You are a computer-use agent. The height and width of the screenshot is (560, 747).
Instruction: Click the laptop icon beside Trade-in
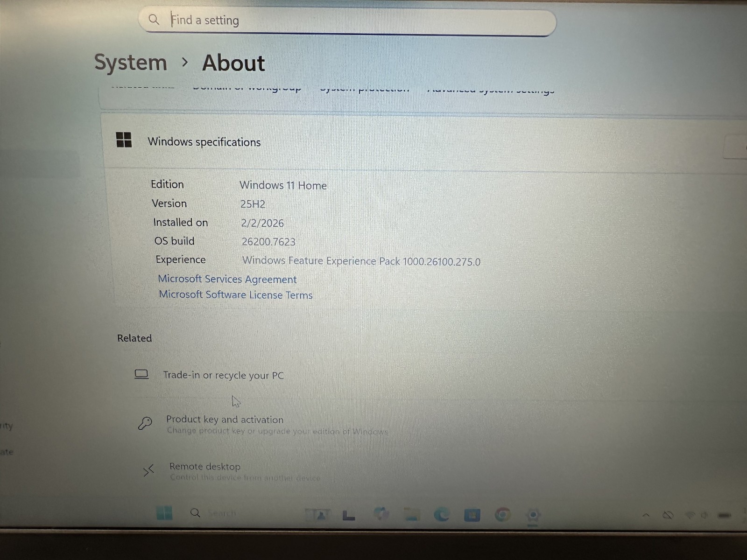pyautogui.click(x=141, y=374)
